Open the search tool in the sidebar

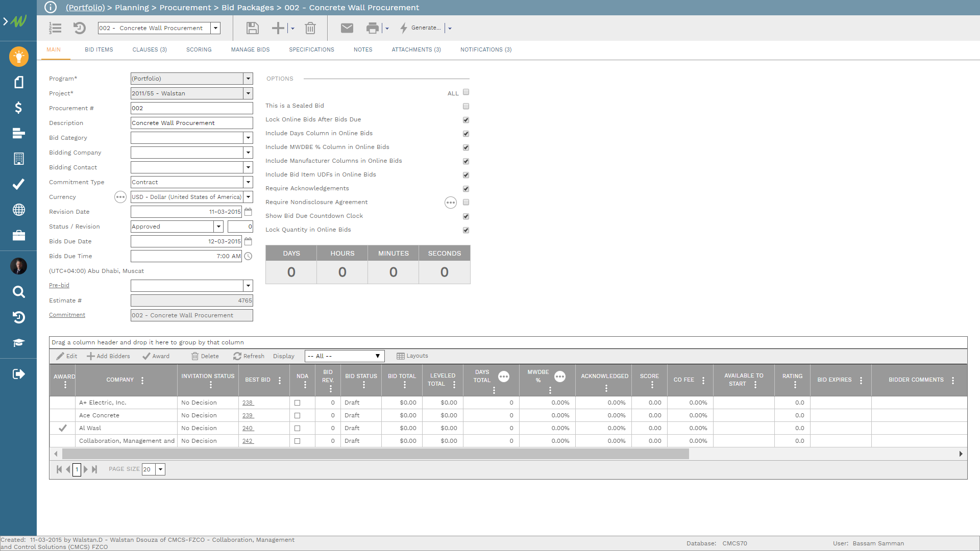(18, 292)
